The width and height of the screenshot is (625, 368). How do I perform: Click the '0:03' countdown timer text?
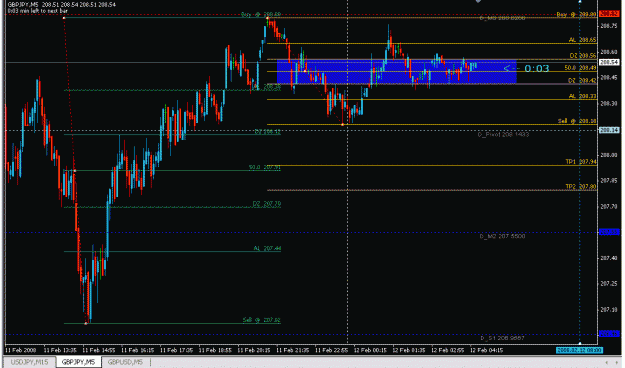coord(537,69)
